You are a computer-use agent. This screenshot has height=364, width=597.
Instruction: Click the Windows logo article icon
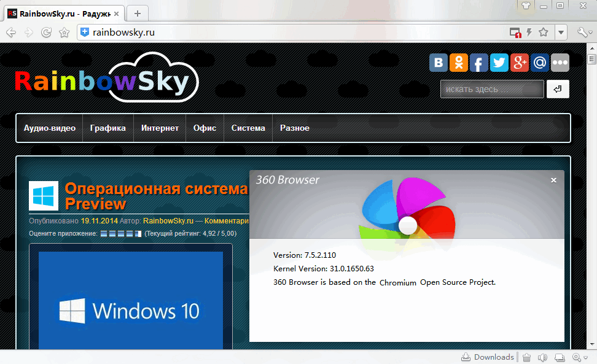(44, 196)
